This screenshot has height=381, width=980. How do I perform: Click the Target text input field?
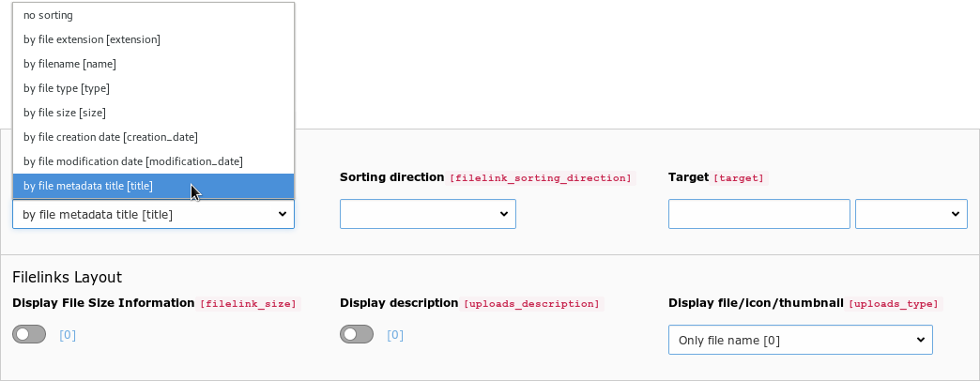tap(758, 214)
